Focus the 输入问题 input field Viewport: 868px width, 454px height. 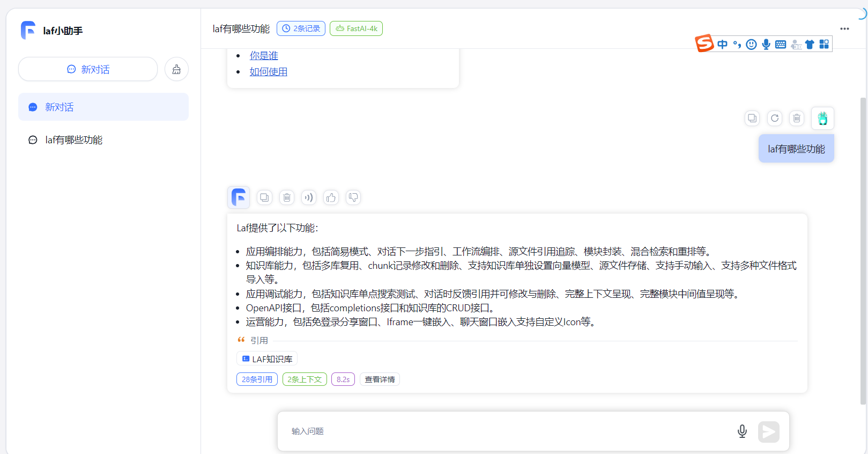(509, 431)
